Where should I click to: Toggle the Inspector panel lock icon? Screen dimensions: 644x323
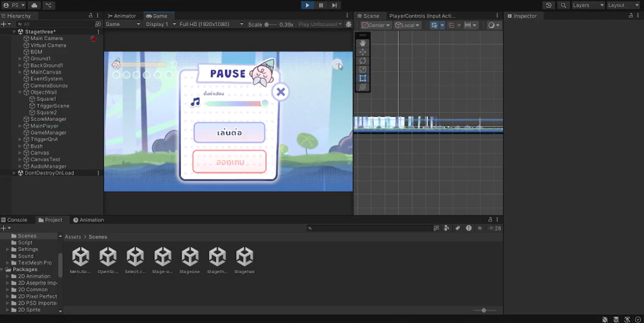point(631,16)
